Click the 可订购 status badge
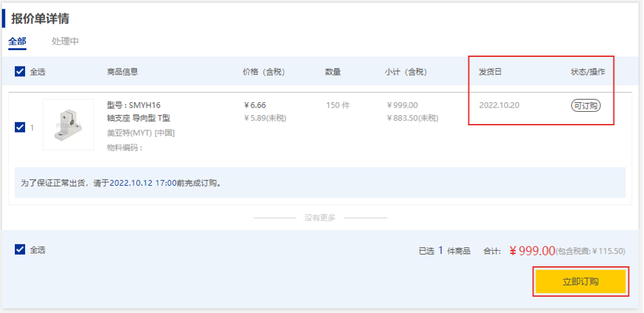Image resolution: width=644 pixels, height=313 pixels. 586,106
